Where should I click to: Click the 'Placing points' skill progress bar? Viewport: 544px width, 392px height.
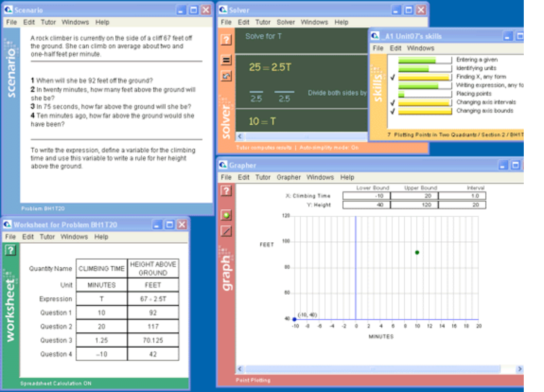(425, 94)
